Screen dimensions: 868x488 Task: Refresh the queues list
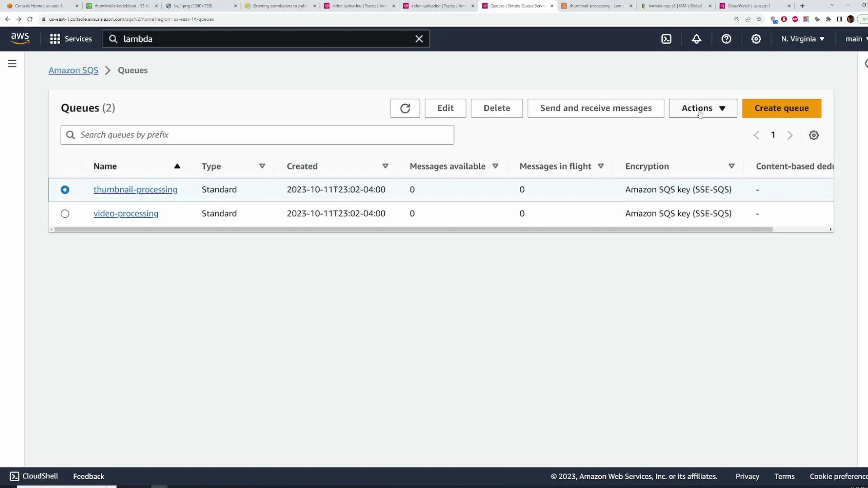click(405, 108)
